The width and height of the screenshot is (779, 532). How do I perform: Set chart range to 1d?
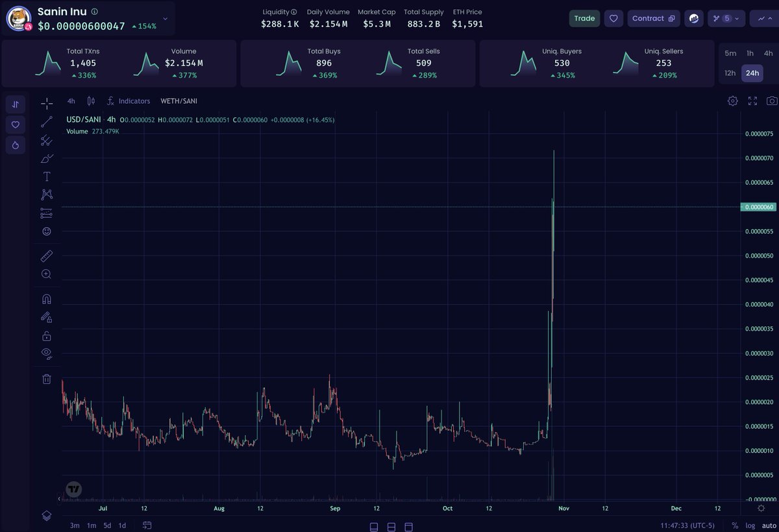point(122,526)
